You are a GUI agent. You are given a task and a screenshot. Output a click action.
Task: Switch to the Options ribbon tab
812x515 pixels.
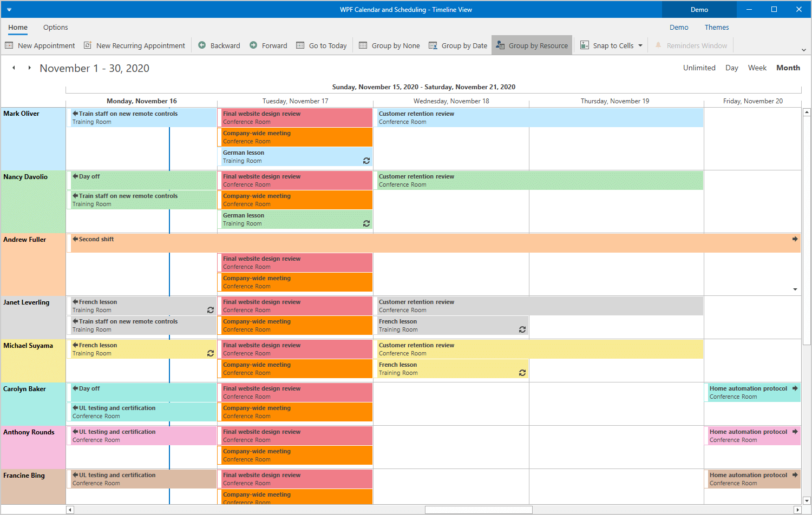click(56, 28)
